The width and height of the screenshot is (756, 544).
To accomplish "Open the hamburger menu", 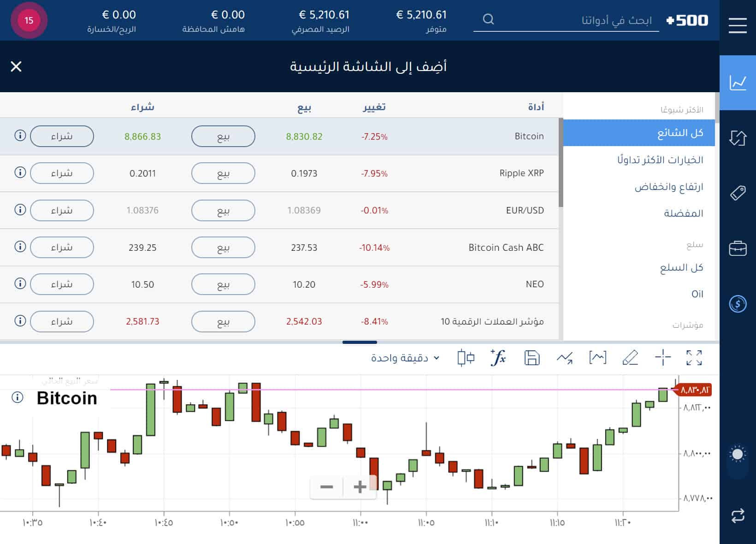I will coord(738,25).
